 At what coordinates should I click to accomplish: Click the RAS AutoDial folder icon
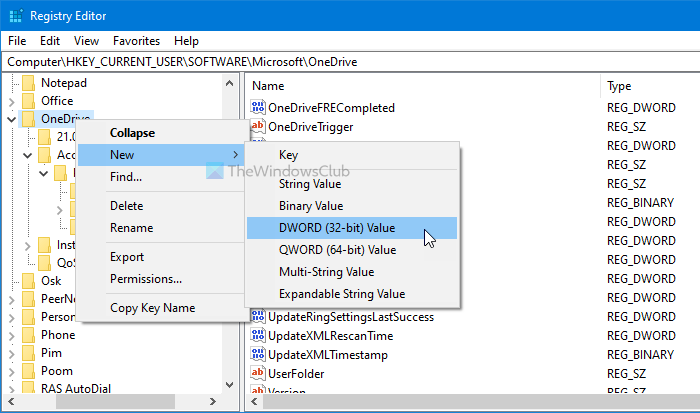28,388
